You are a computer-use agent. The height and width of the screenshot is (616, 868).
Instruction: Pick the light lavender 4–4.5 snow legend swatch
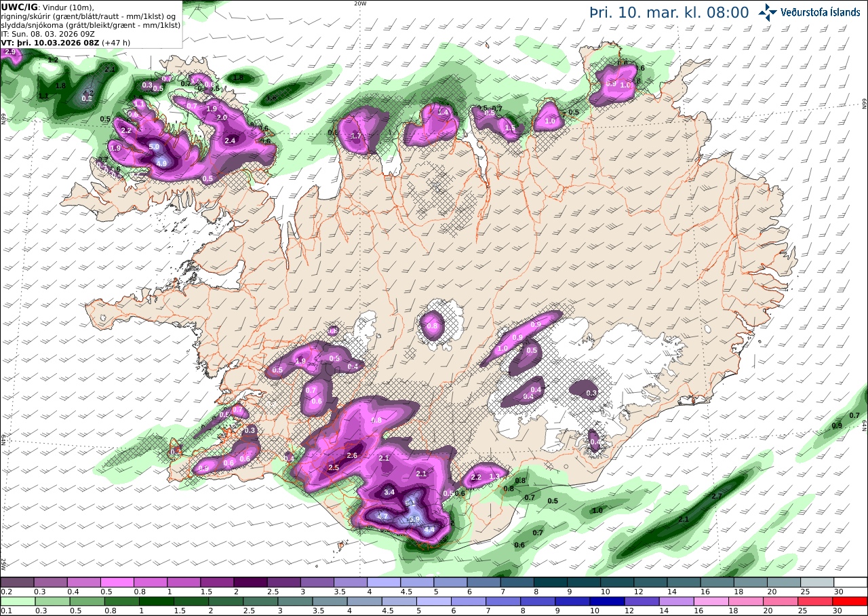coord(384,582)
